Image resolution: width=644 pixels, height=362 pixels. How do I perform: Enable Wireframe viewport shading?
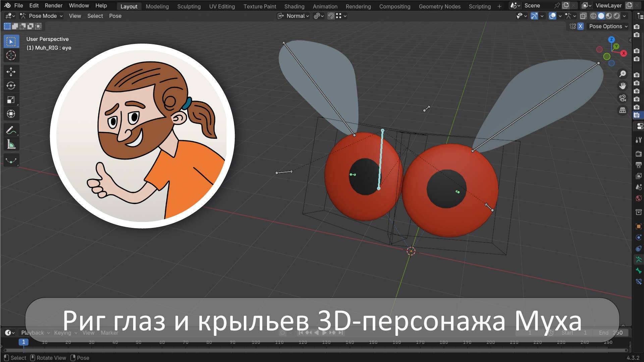[593, 16]
